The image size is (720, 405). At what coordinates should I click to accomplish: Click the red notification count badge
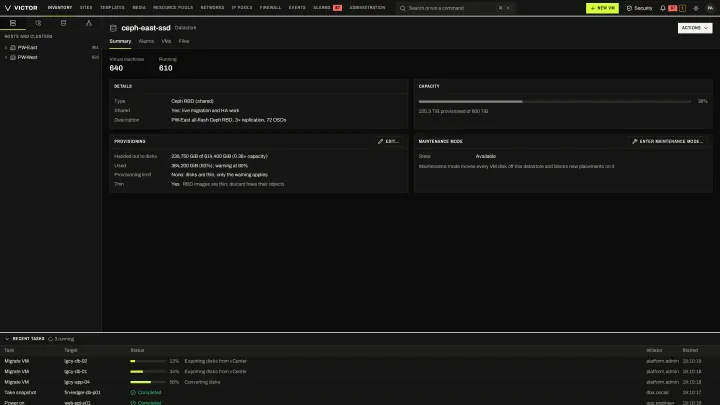pyautogui.click(x=673, y=8)
